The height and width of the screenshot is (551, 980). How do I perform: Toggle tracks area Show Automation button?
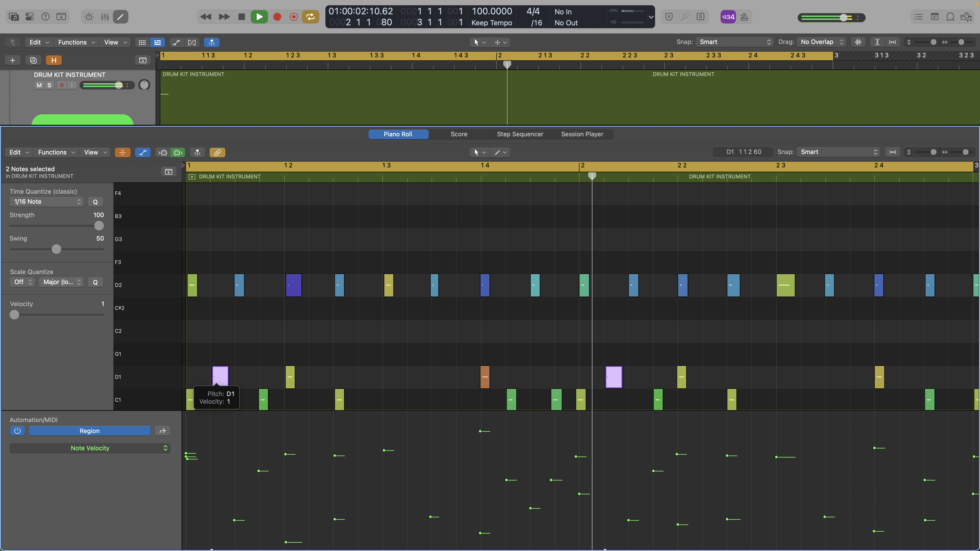point(176,43)
